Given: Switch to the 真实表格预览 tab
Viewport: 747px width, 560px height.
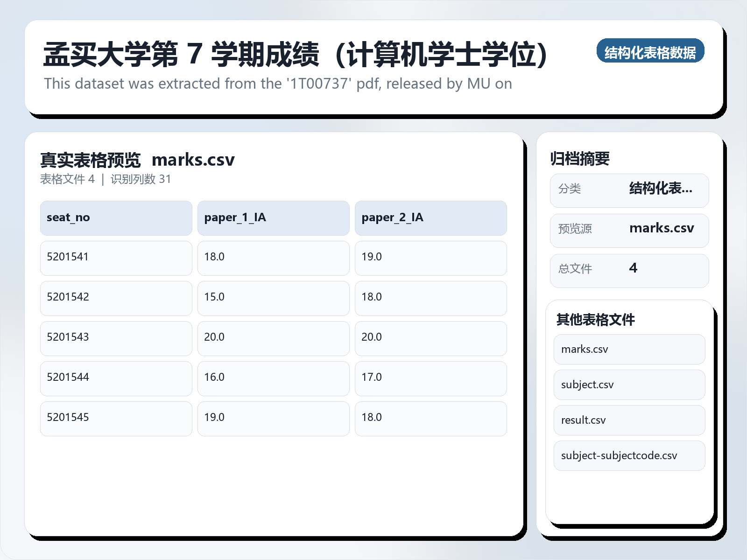Looking at the screenshot, I should tap(91, 159).
